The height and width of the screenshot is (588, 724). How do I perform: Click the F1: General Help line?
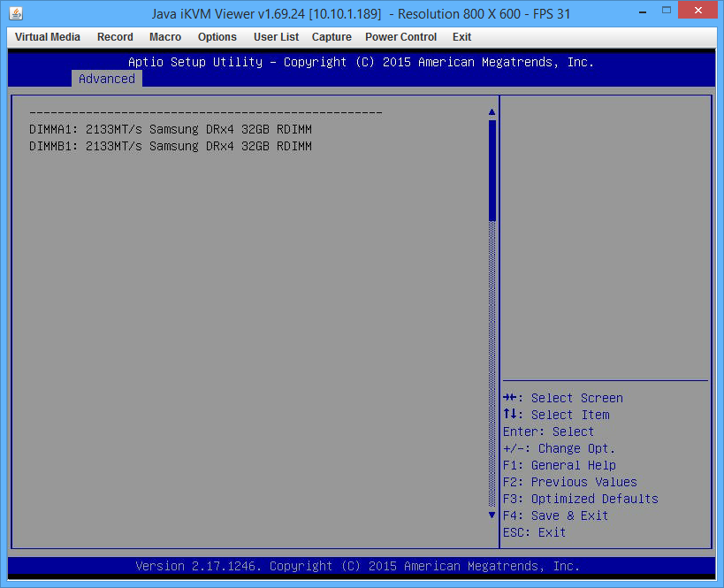560,465
